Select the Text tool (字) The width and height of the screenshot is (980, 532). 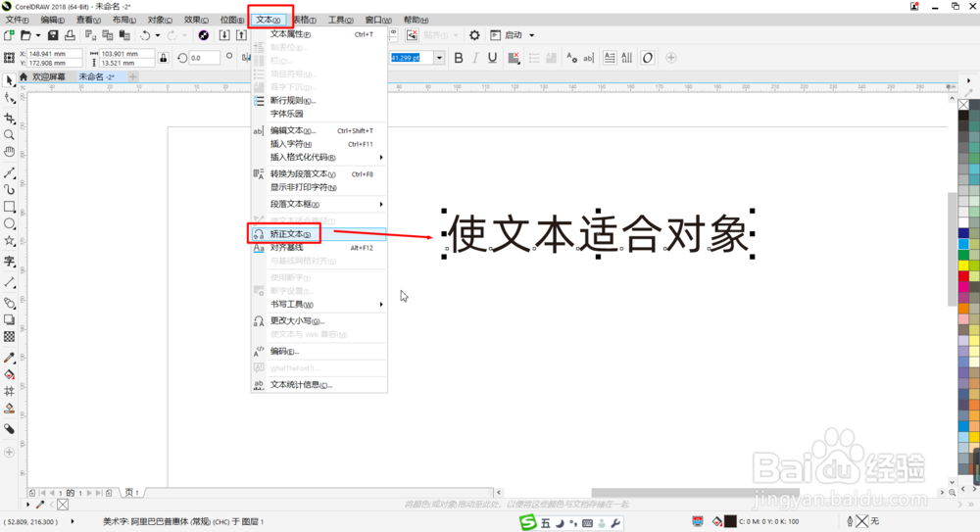point(9,262)
